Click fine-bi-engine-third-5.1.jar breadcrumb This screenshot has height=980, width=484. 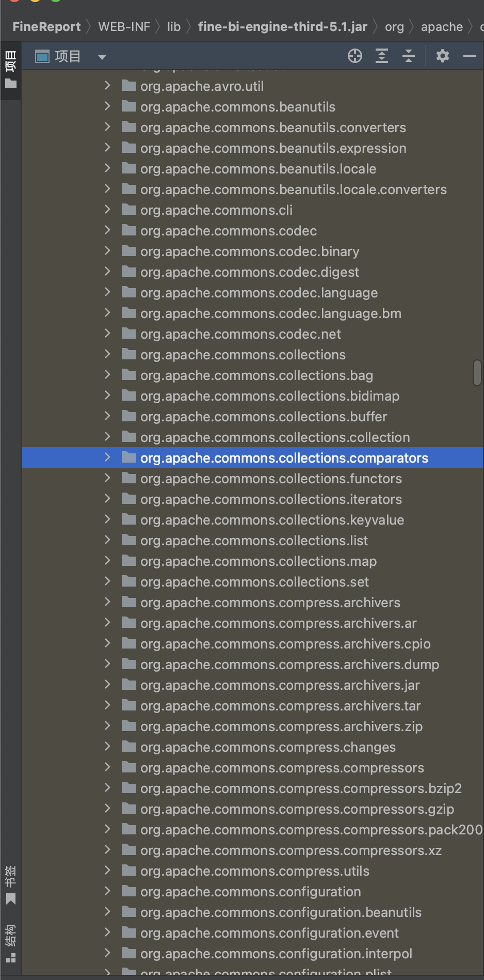pos(282,27)
